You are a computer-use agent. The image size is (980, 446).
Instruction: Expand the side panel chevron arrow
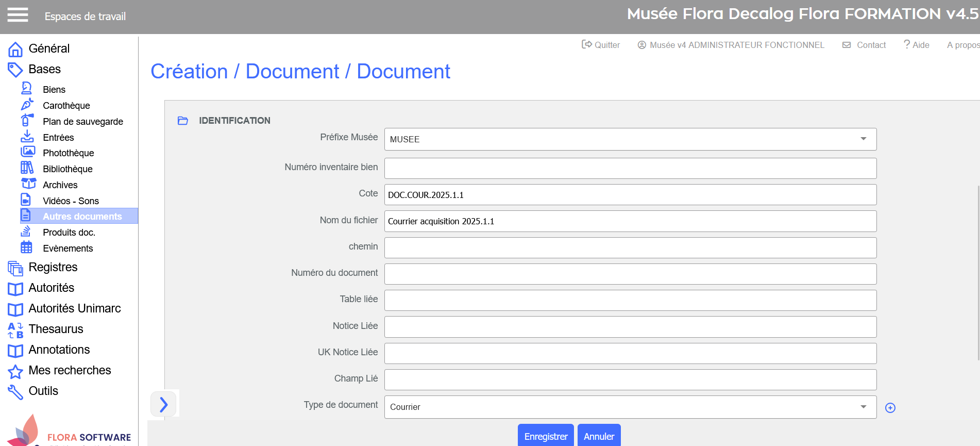pos(163,404)
